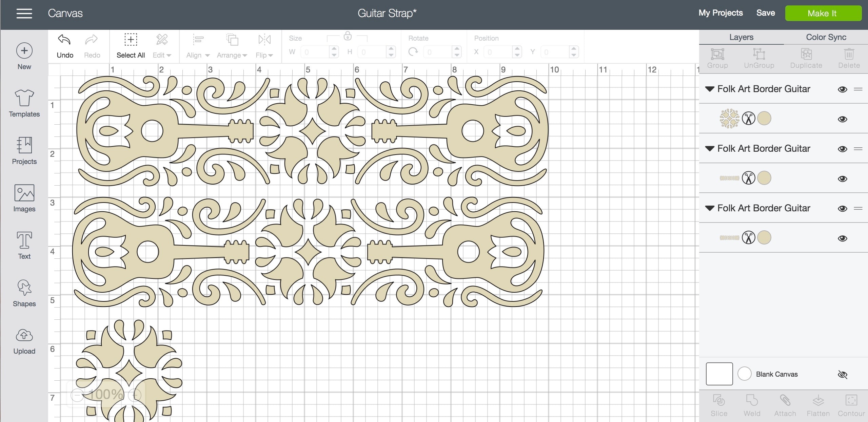Select the Text tool

click(x=24, y=246)
